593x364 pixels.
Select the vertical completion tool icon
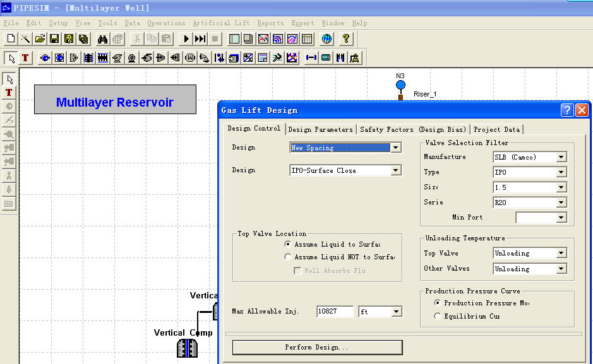pos(88,58)
